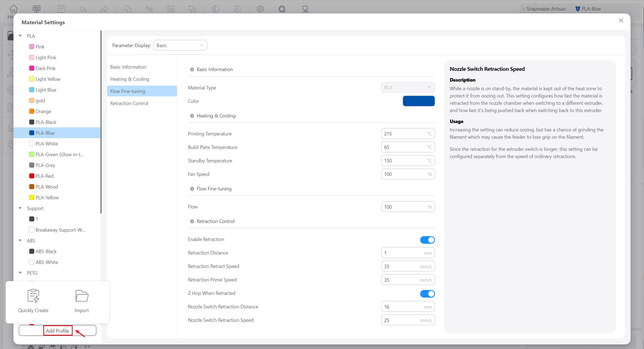Click the Snapmaker Artisan machine label
This screenshot has width=644, height=349.
[546, 9]
